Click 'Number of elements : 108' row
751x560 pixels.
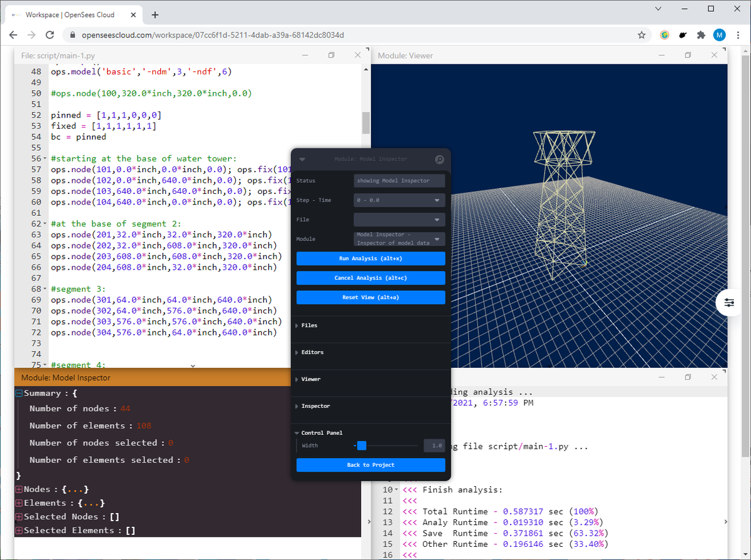(90, 425)
